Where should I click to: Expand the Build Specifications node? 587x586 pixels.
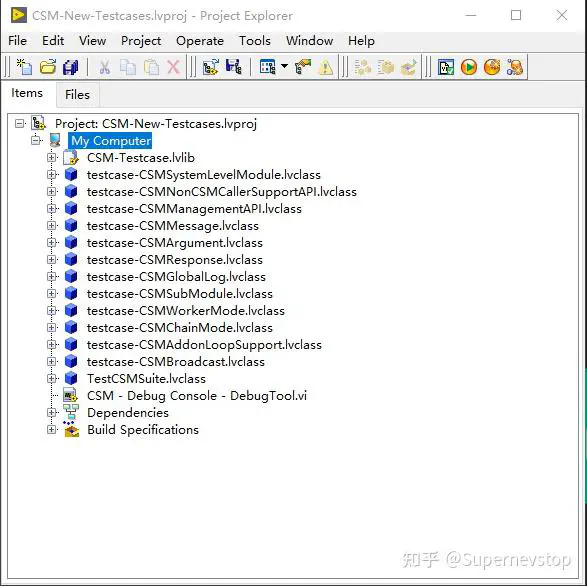tap(52, 429)
